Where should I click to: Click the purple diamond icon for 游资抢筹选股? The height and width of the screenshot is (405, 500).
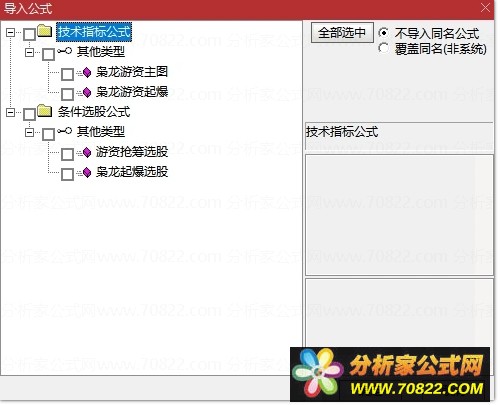point(87,152)
